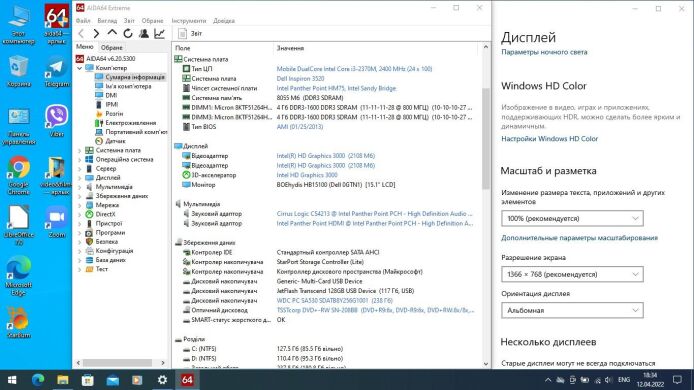Open the Zoom desktop shortcut
The image size is (694, 390).
[57, 222]
